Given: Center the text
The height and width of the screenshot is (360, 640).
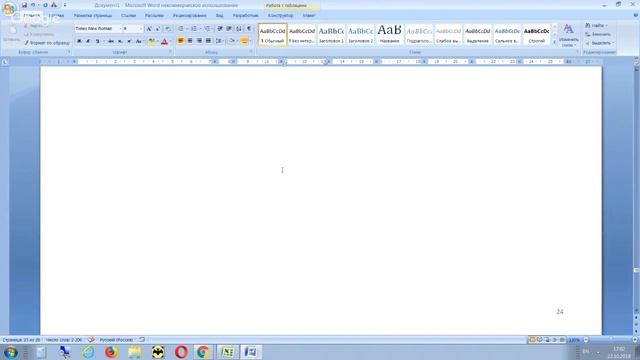Looking at the screenshot, I should click(190, 41).
